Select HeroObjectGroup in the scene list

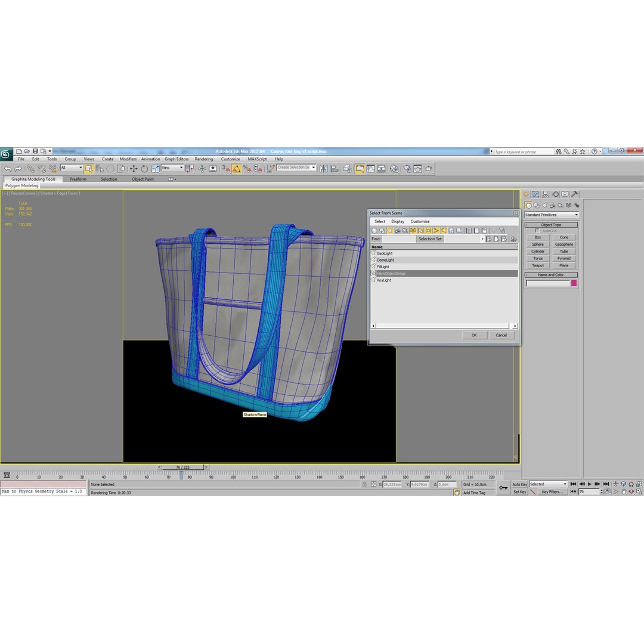point(444,273)
